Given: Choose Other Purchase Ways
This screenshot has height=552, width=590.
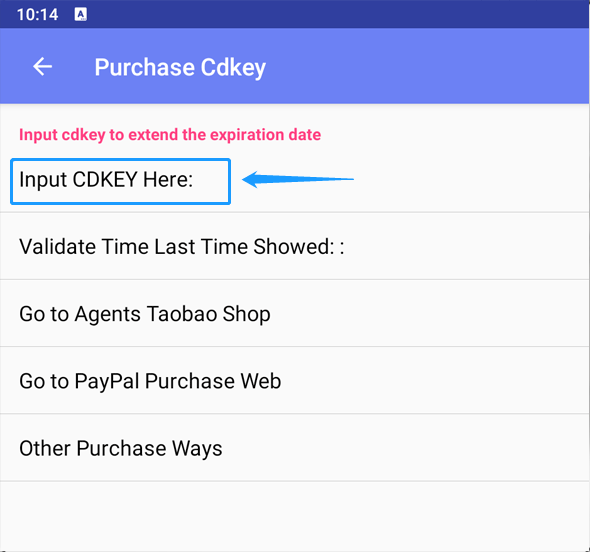Looking at the screenshot, I should tap(295, 448).
